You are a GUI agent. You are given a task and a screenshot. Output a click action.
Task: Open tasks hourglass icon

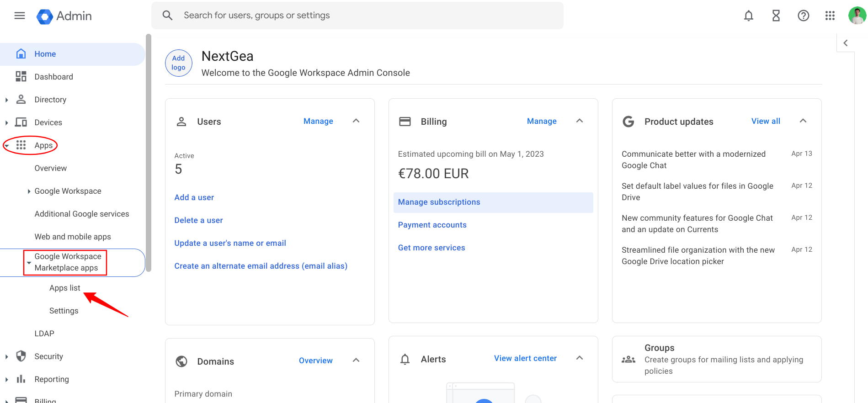(776, 16)
